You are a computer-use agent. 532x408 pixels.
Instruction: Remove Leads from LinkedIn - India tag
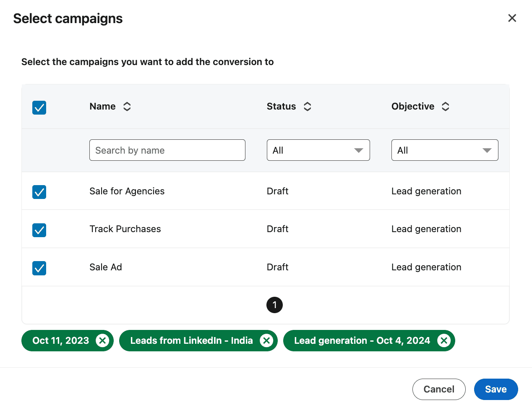266,341
